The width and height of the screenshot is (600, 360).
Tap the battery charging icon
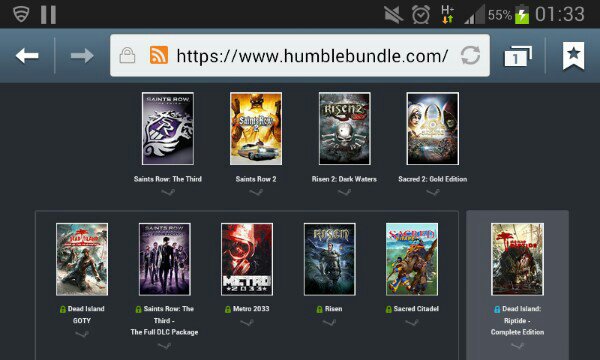tap(522, 15)
